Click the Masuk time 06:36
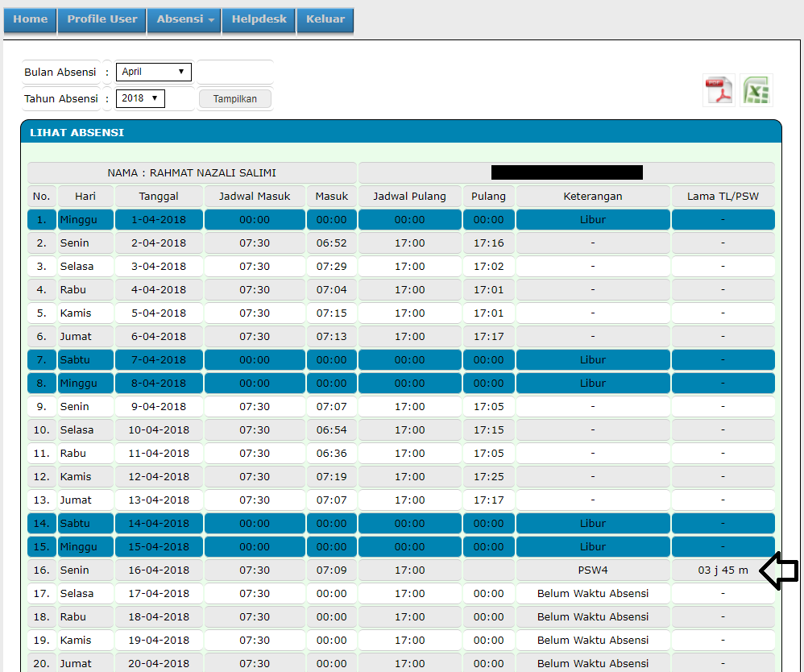804x672 pixels. click(332, 454)
